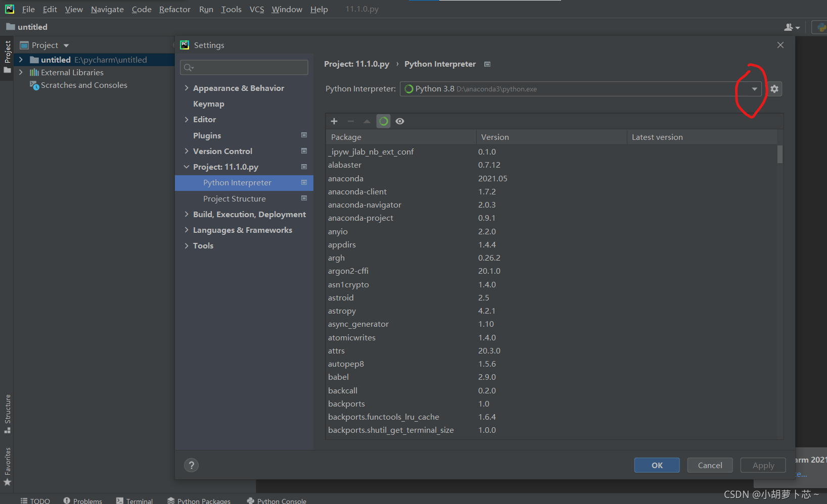Image resolution: width=827 pixels, height=504 pixels.
Task: Select the atomicwrites package row
Action: pyautogui.click(x=552, y=337)
